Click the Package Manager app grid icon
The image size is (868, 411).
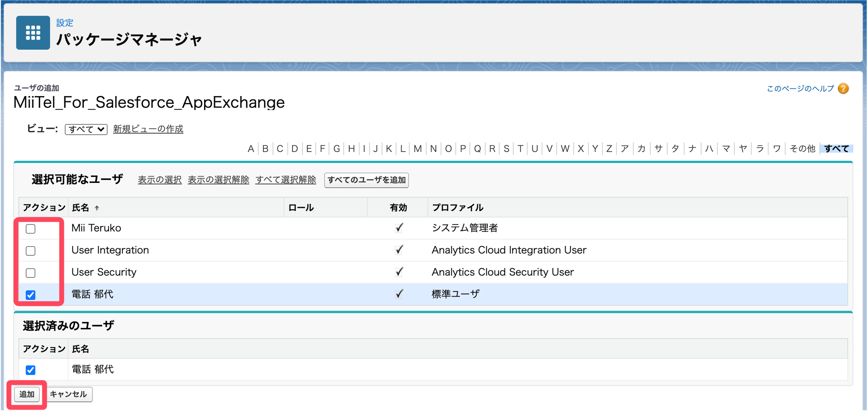[x=33, y=32]
